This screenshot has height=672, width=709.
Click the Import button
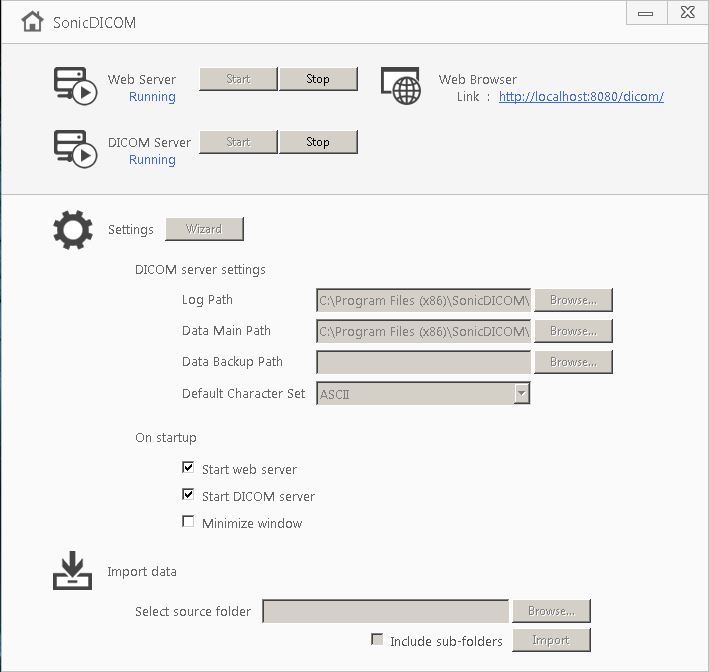click(x=551, y=640)
